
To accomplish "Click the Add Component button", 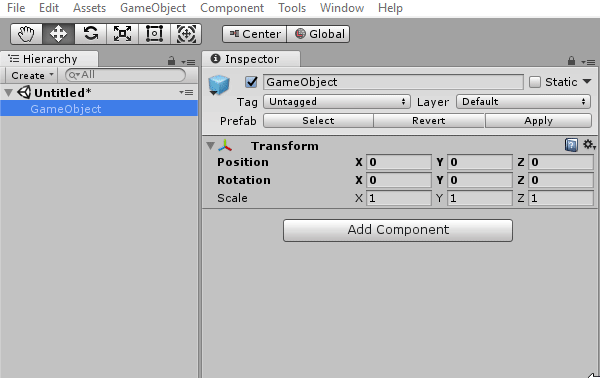I will [398, 230].
